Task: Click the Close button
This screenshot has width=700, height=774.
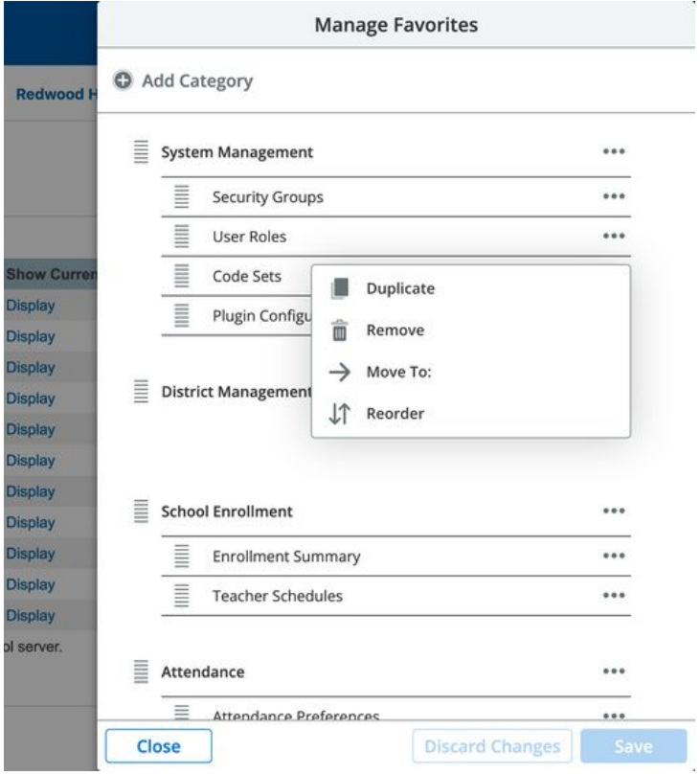Action: click(158, 746)
